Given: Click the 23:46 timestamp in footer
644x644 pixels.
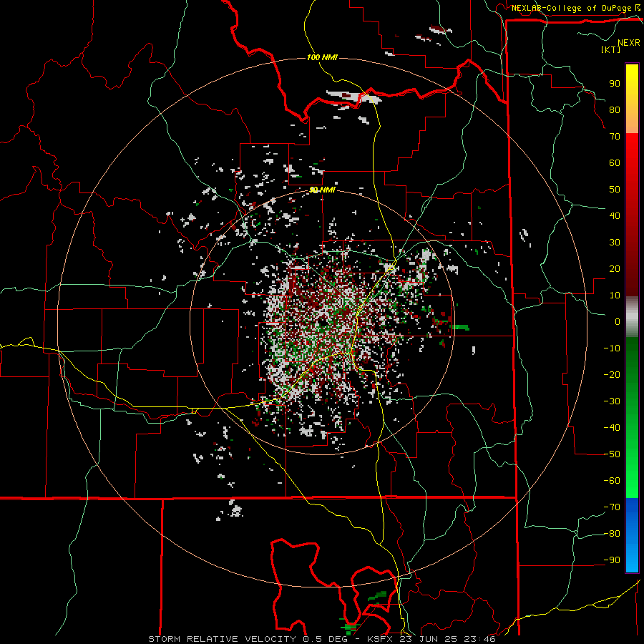Looking at the screenshot, I should pos(479,639).
